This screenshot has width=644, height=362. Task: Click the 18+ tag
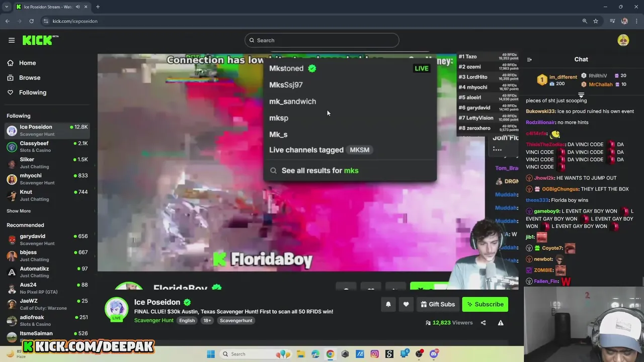(x=207, y=320)
